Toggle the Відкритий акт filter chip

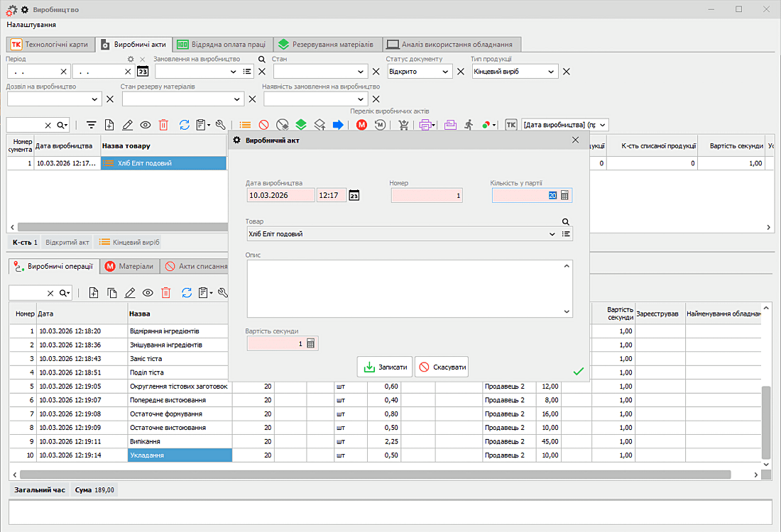(x=67, y=243)
